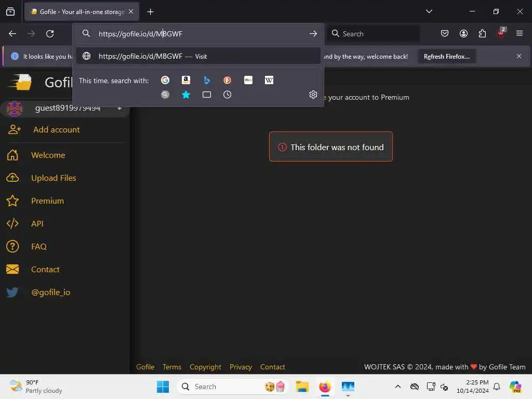The height and width of the screenshot is (399, 532).
Task: Open the @gofile_io Twitter link
Action: (x=51, y=292)
